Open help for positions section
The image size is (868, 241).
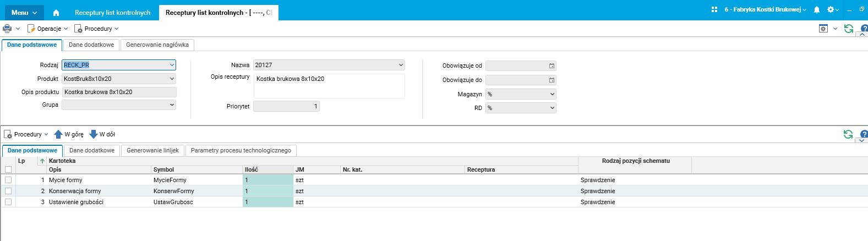pos(864,134)
